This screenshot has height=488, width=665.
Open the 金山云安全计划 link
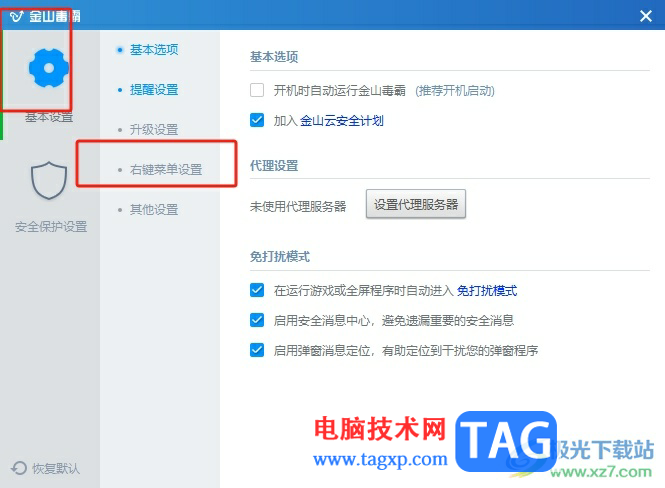click(342, 121)
